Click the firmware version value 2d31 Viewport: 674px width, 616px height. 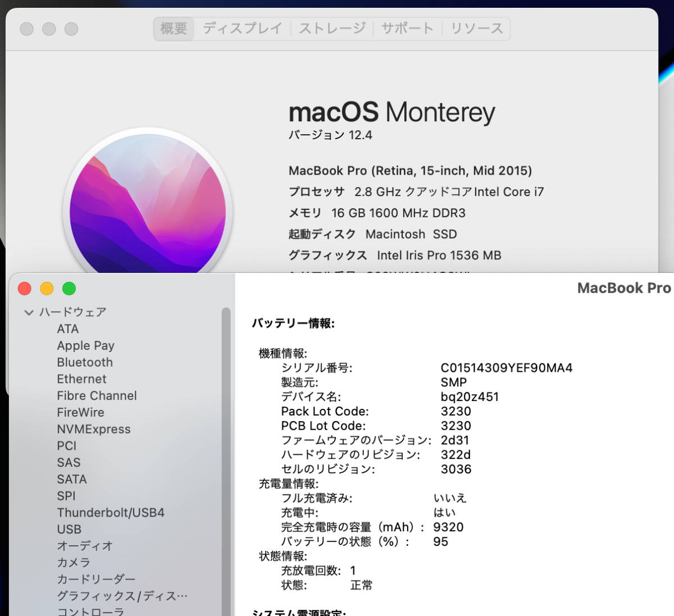click(x=454, y=440)
